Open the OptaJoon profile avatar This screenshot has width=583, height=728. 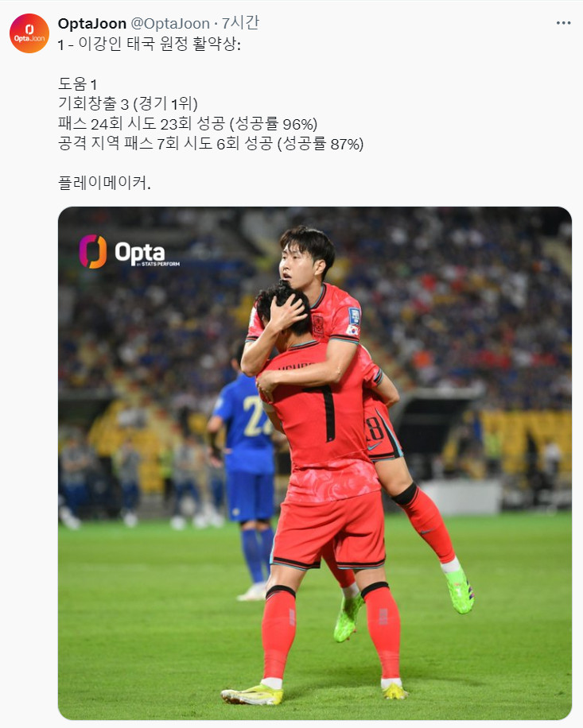29,33
